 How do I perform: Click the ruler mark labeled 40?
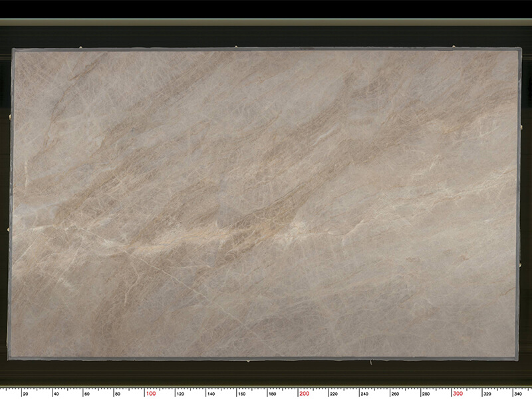coord(56,394)
